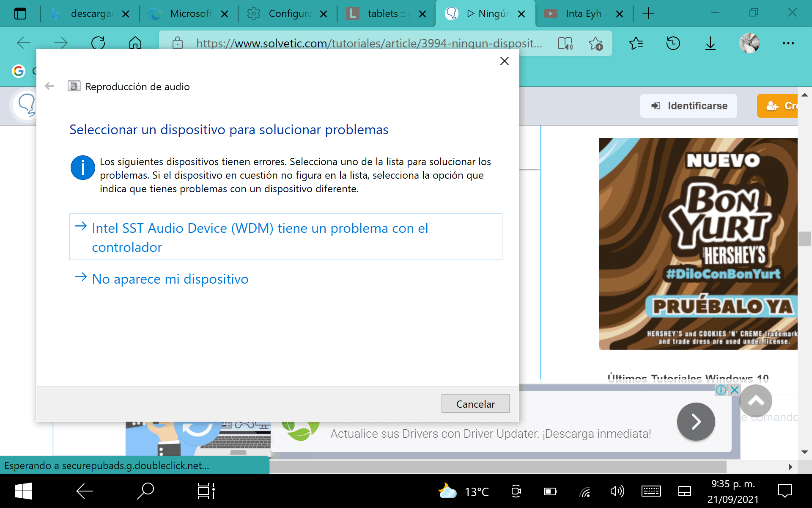The width and height of the screenshot is (812, 508).
Task: Add page to favorites star icon
Action: pos(595,43)
